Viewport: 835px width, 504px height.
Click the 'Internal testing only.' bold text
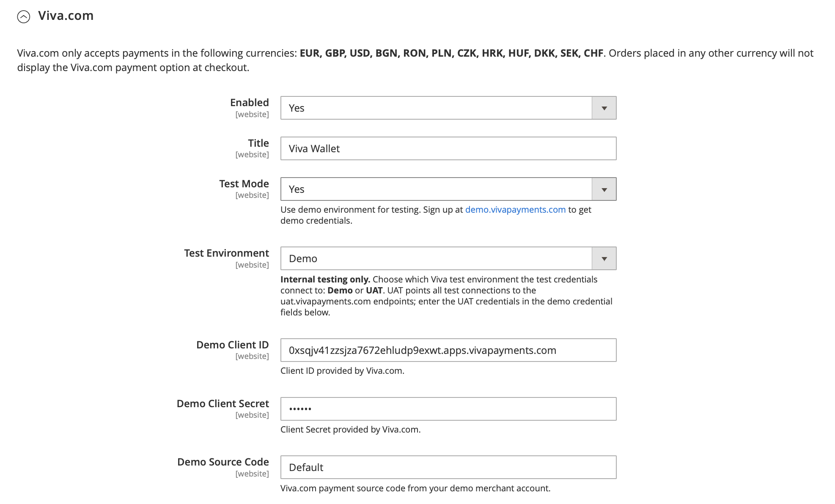point(325,279)
